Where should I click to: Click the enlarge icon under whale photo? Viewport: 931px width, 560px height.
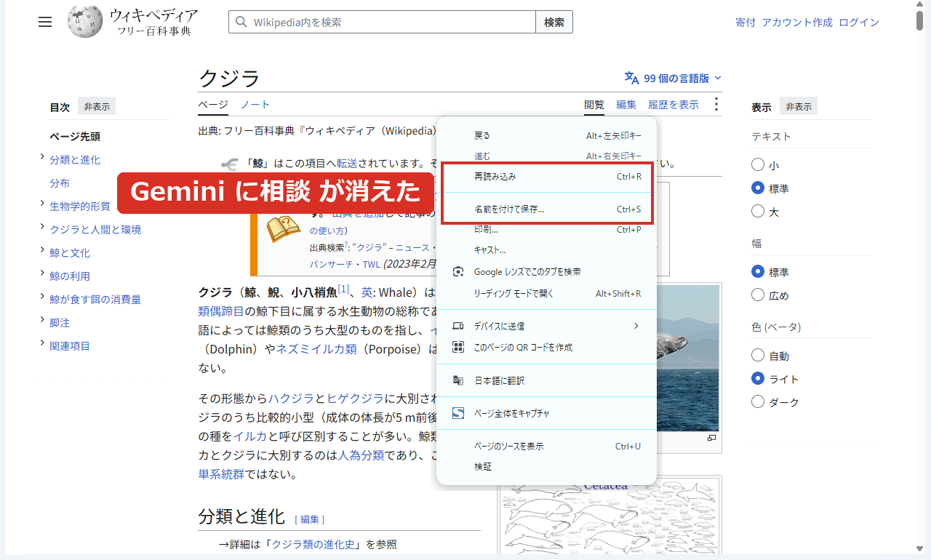711,438
